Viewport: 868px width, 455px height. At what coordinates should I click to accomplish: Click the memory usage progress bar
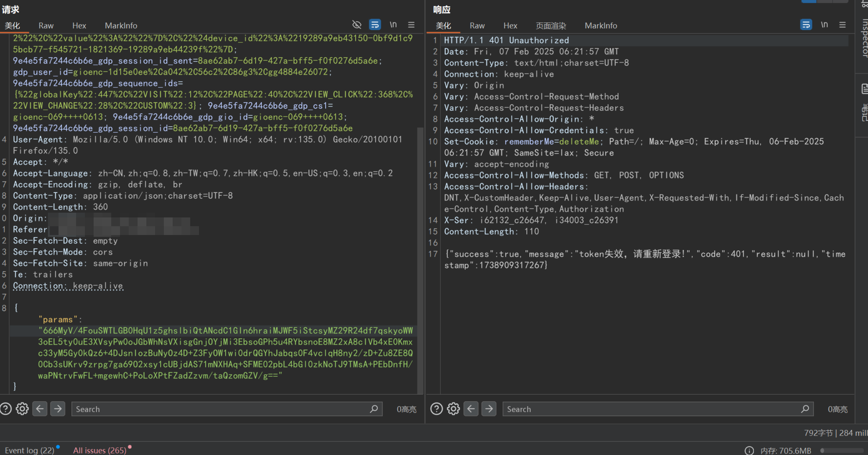[841, 451]
